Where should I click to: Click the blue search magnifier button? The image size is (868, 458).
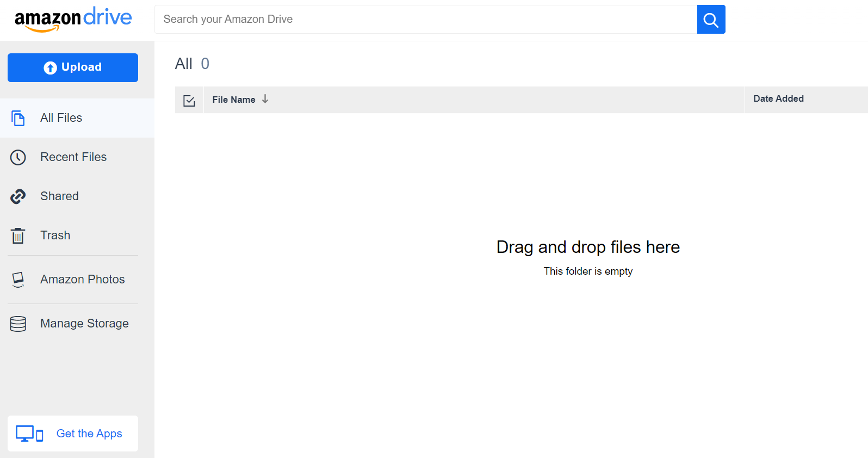click(x=711, y=20)
